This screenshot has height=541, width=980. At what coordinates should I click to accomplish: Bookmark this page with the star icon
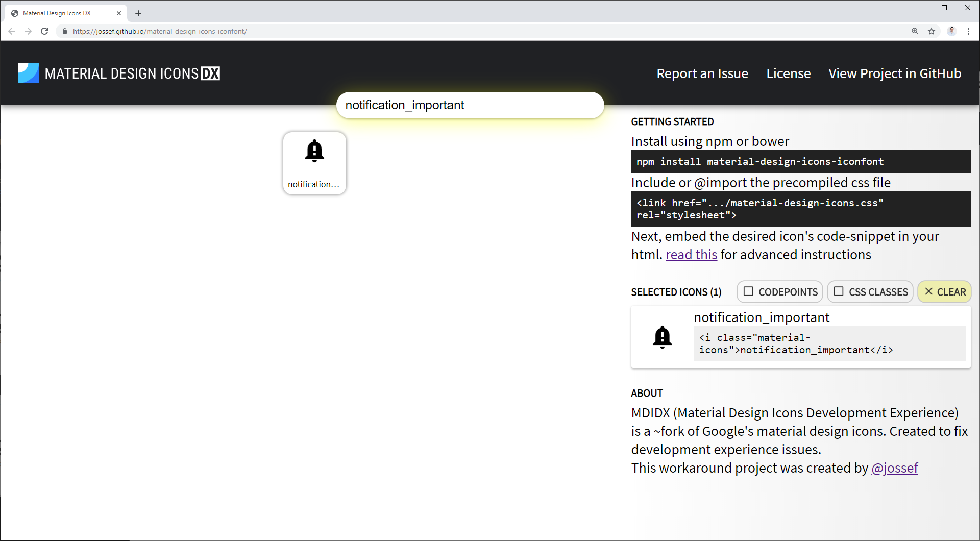tap(932, 31)
